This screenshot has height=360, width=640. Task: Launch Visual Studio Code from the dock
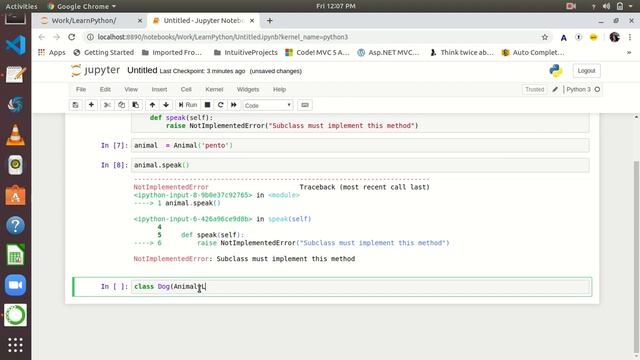[x=16, y=45]
